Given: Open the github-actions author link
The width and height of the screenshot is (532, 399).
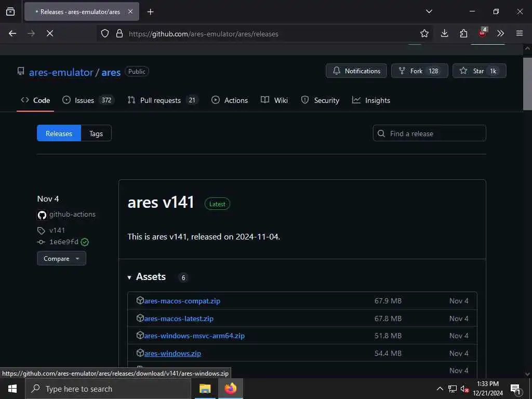Looking at the screenshot, I should (72, 215).
